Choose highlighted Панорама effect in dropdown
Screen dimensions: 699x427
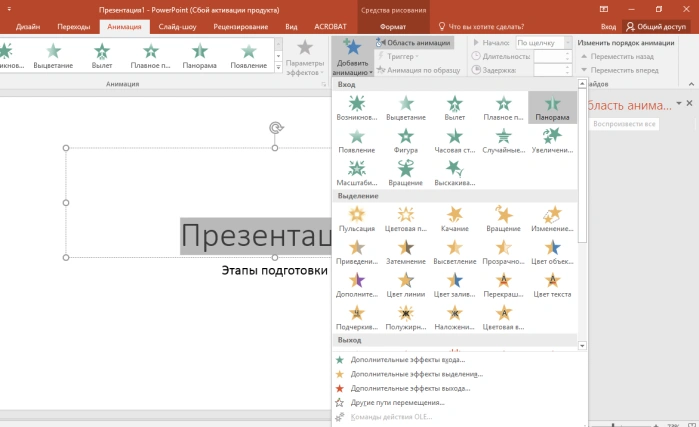point(552,108)
